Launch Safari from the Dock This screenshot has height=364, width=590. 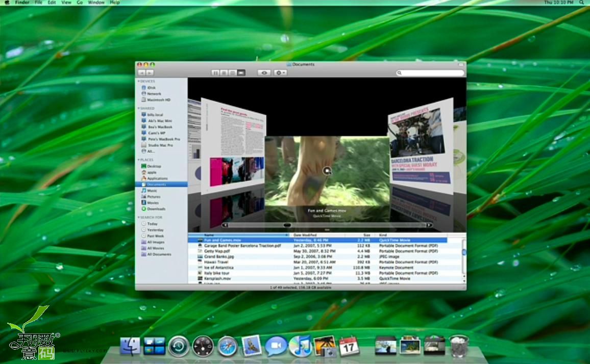[x=227, y=347]
